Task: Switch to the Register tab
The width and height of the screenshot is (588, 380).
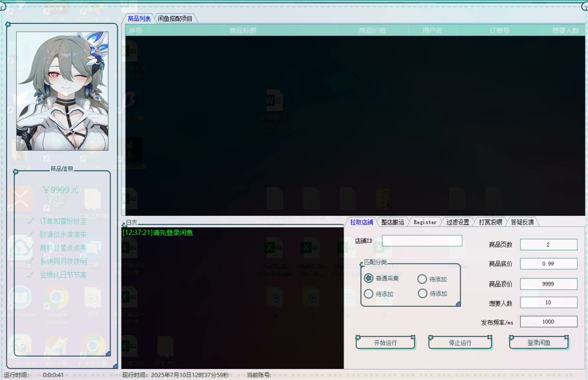Action: coord(425,222)
